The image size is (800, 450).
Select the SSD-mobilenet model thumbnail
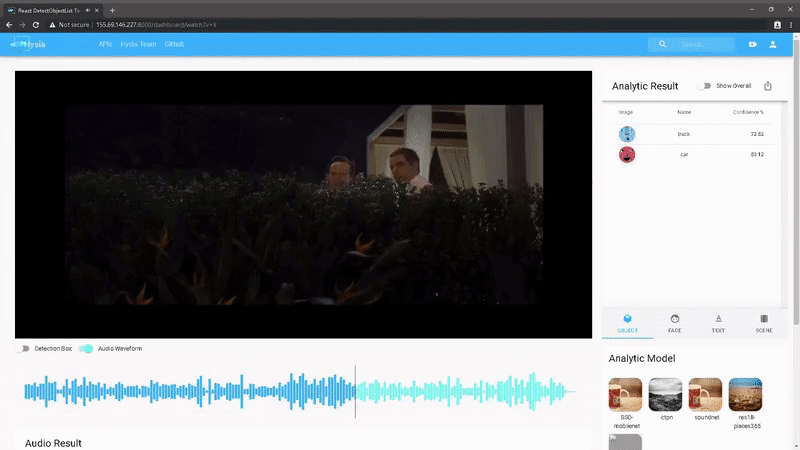[626, 394]
